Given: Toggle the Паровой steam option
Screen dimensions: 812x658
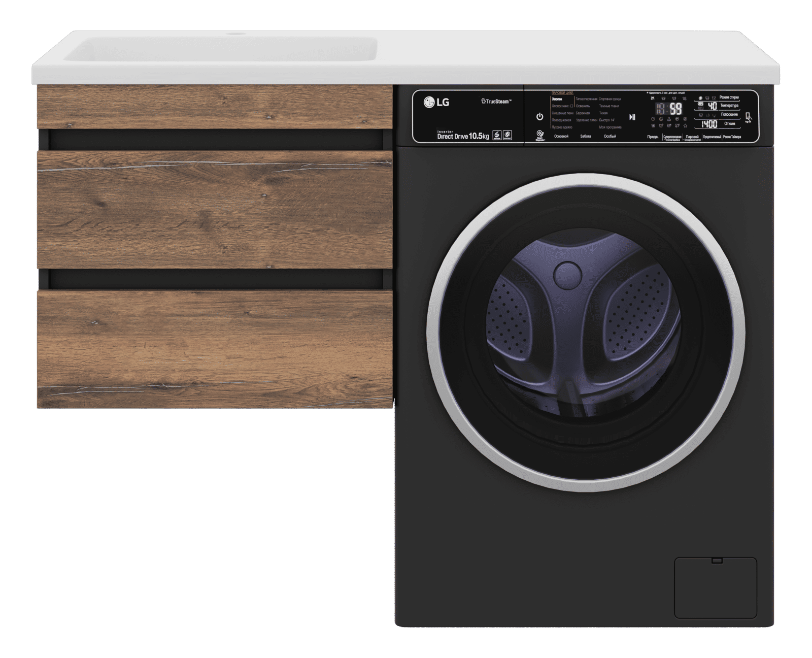Looking at the screenshot, I should pyautogui.click(x=692, y=137).
